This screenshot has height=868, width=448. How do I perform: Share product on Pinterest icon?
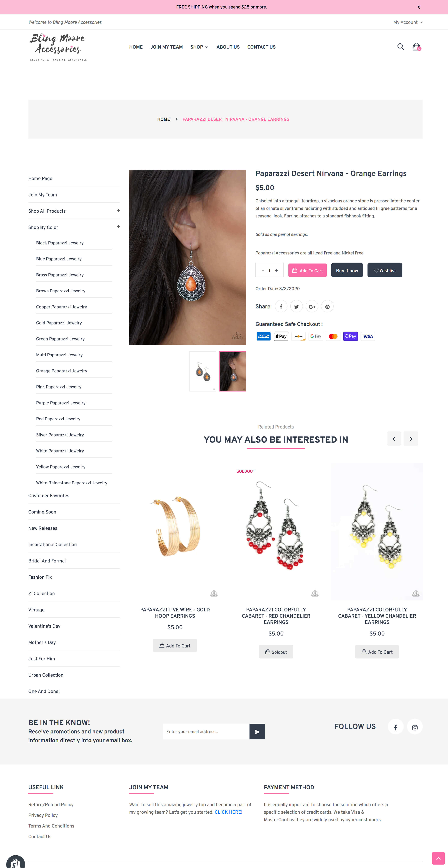coord(327,306)
